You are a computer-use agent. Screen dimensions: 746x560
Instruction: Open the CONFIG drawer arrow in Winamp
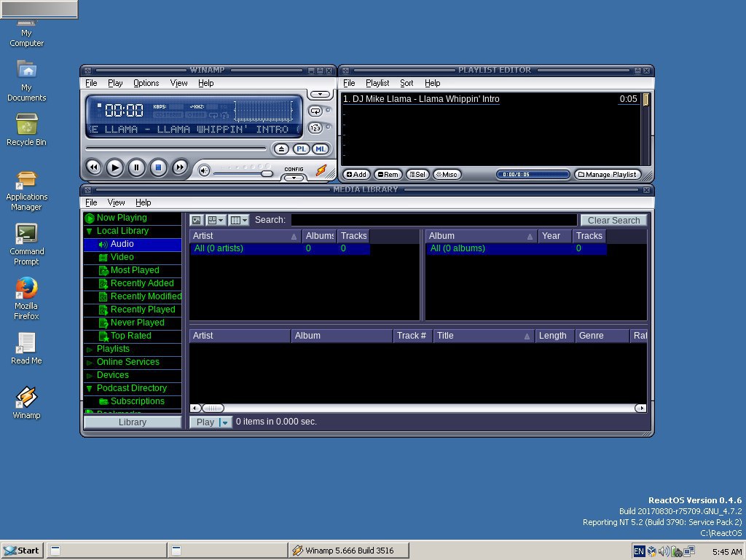294,178
